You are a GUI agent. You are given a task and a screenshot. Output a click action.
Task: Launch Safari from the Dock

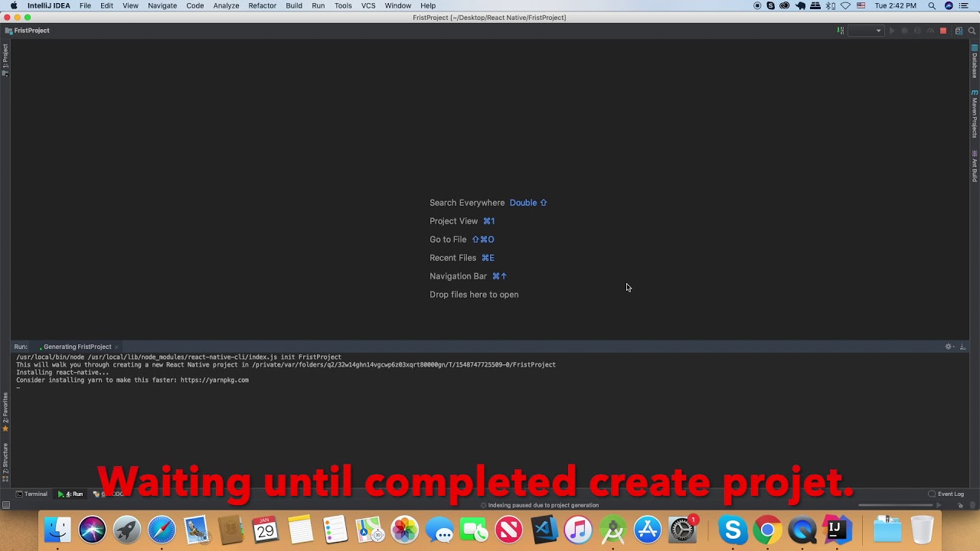point(162,530)
